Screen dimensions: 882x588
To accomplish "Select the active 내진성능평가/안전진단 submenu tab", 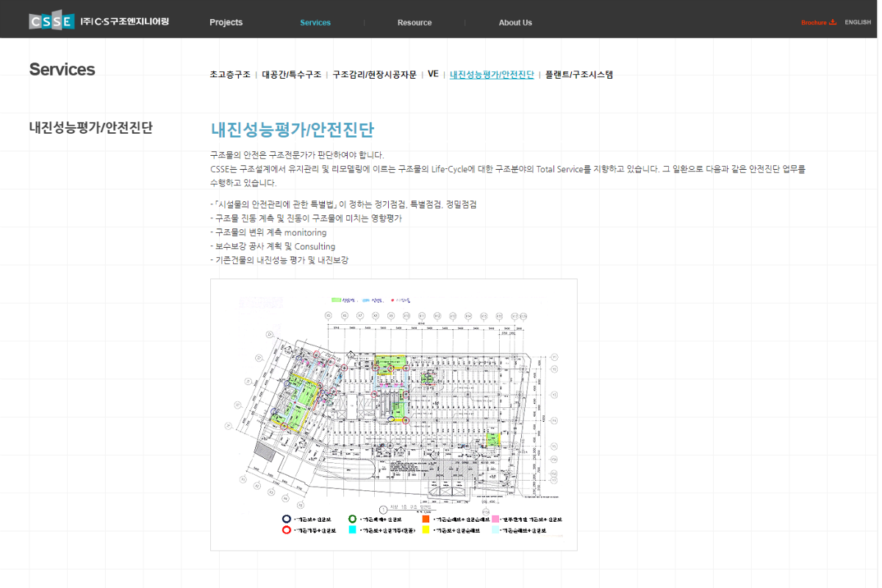I will 492,74.
